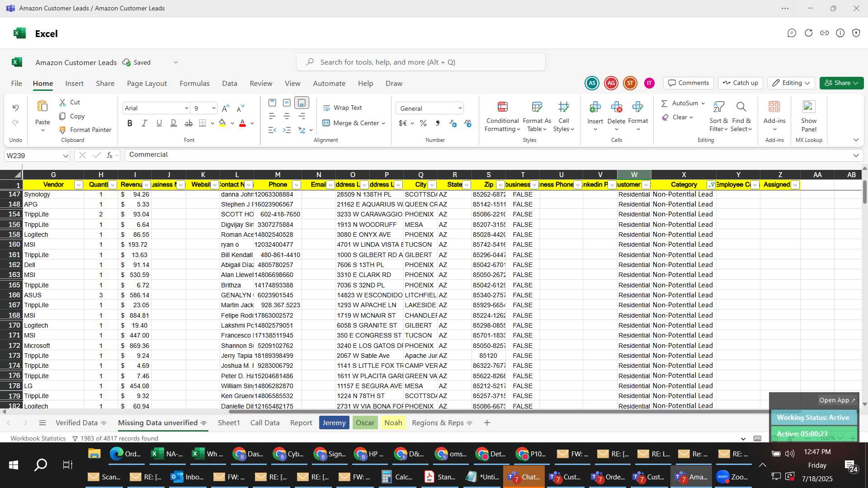The height and width of the screenshot is (488, 868).
Task: Open the General number format dropdown
Action: [460, 108]
